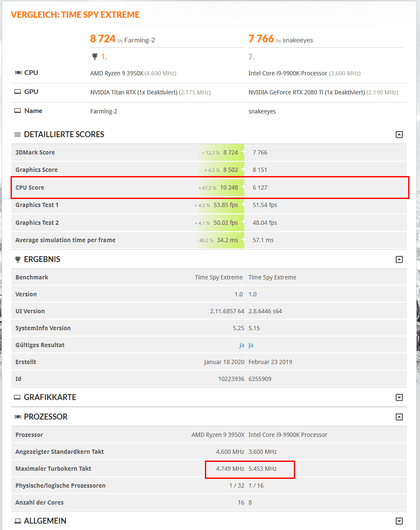420x530 pixels.
Task: Select Intel Core i9-9900K in CPU row
Action: pos(288,73)
